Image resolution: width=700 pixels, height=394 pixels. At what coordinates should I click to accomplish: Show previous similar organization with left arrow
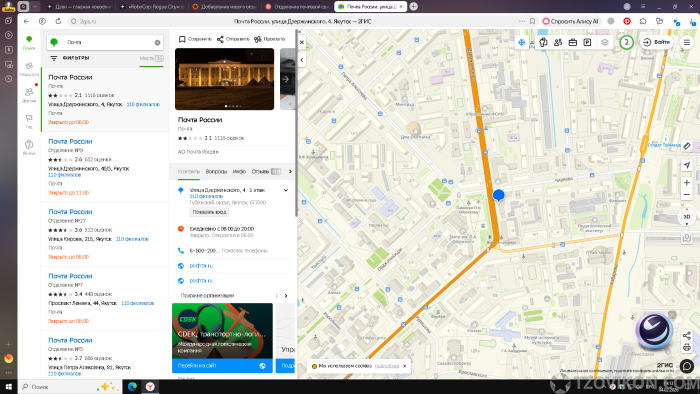pos(277,296)
